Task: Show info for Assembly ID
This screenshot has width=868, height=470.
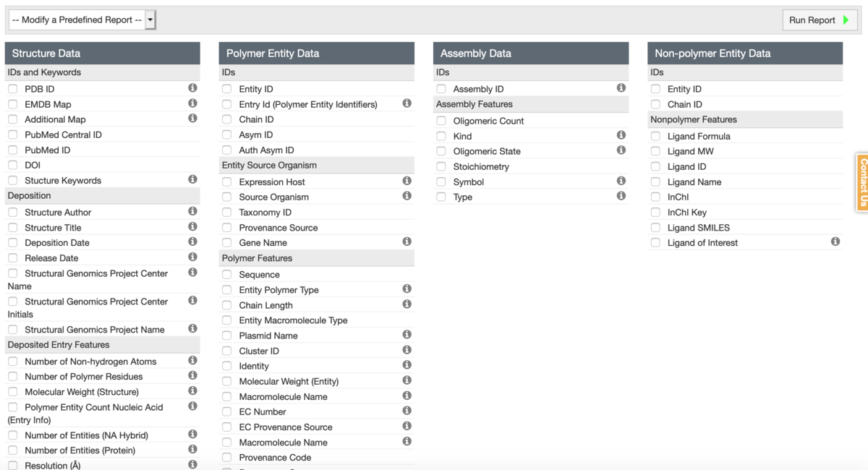Action: tap(621, 87)
